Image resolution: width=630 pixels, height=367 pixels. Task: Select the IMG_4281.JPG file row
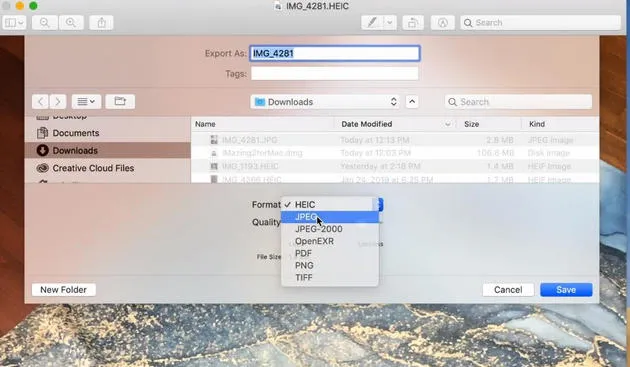(x=395, y=140)
